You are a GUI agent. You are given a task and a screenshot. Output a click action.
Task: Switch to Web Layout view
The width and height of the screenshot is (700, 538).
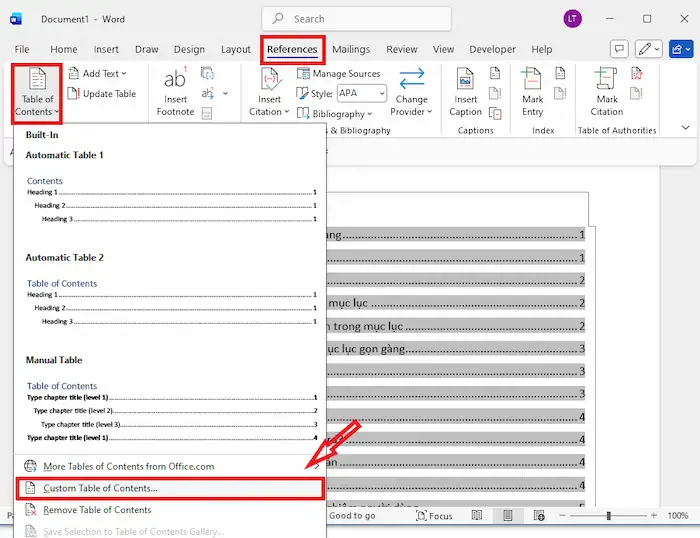coord(541,516)
